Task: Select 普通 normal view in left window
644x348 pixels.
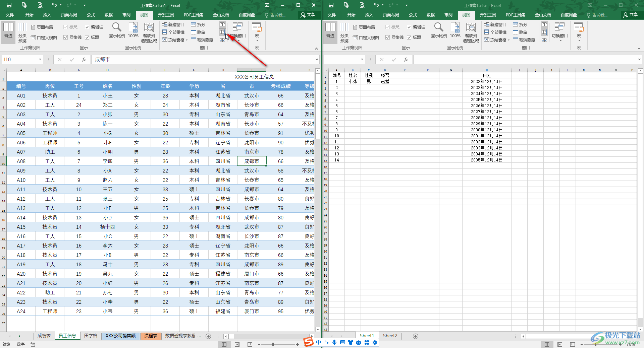Action: tap(8, 32)
